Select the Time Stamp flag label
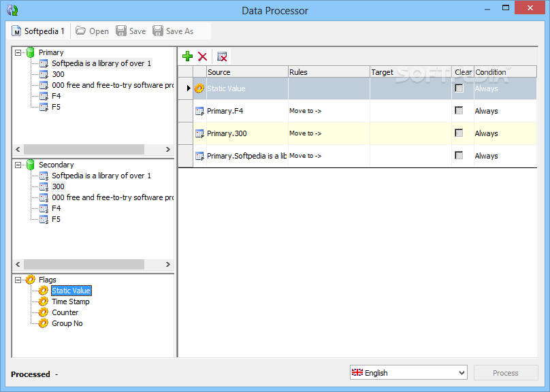Viewport: 550px width, 392px height. click(71, 301)
